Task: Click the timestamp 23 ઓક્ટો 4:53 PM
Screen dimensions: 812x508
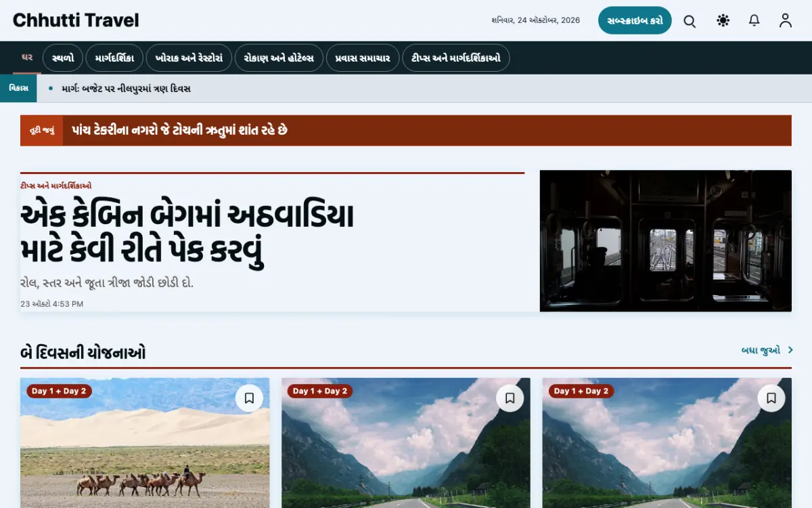Action: pos(52,304)
